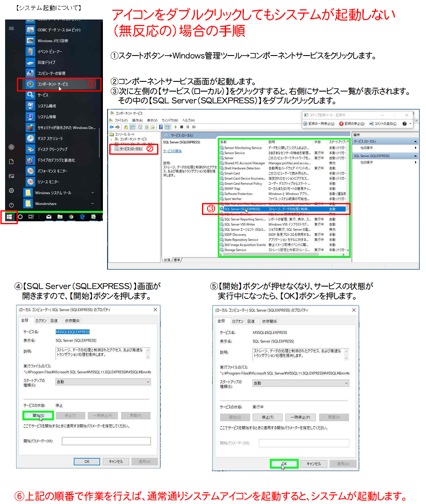Image resolution: width=426 pixels, height=504 pixels.
Task: Switch to the 拡張 tab below services list
Action: [x=167, y=260]
